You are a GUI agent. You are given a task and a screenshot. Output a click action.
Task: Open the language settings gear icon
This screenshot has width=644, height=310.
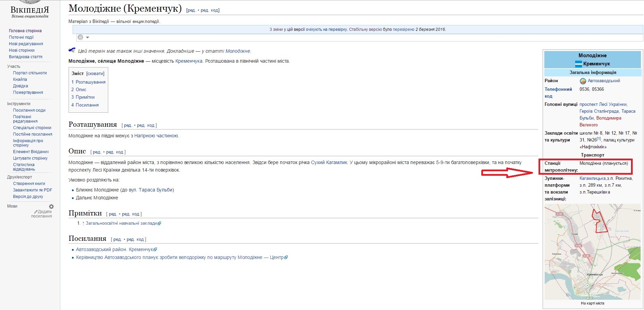(51, 207)
